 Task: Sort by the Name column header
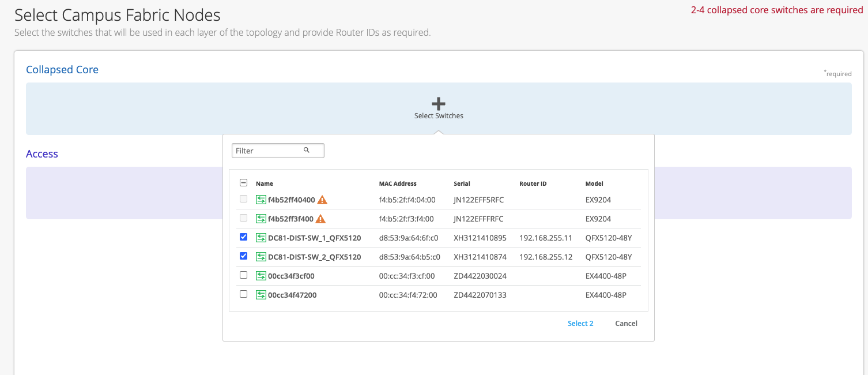coord(265,183)
